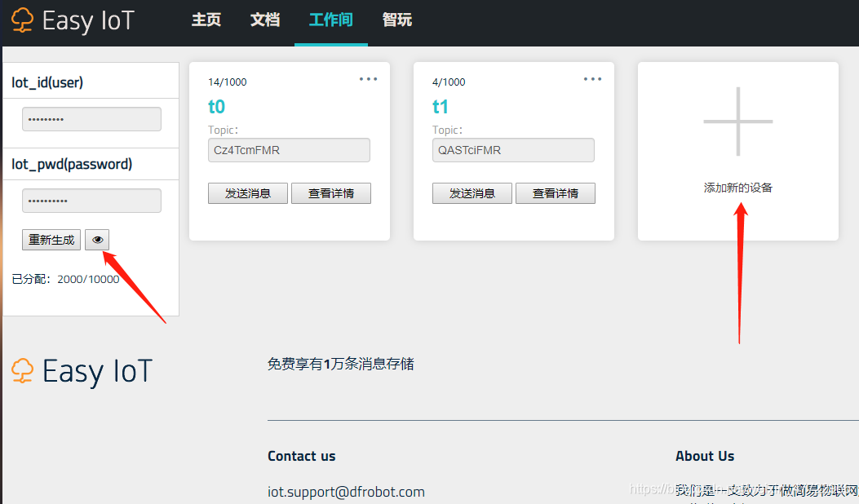Select the 工作间 workshop tab
The width and height of the screenshot is (859, 504).
331,20
